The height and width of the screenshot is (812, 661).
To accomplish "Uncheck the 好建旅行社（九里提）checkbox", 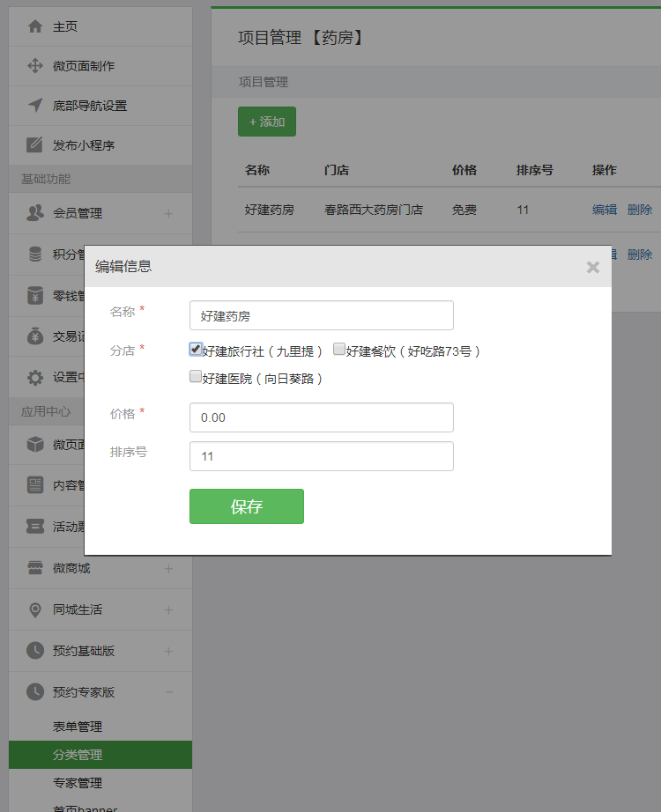I will [196, 349].
